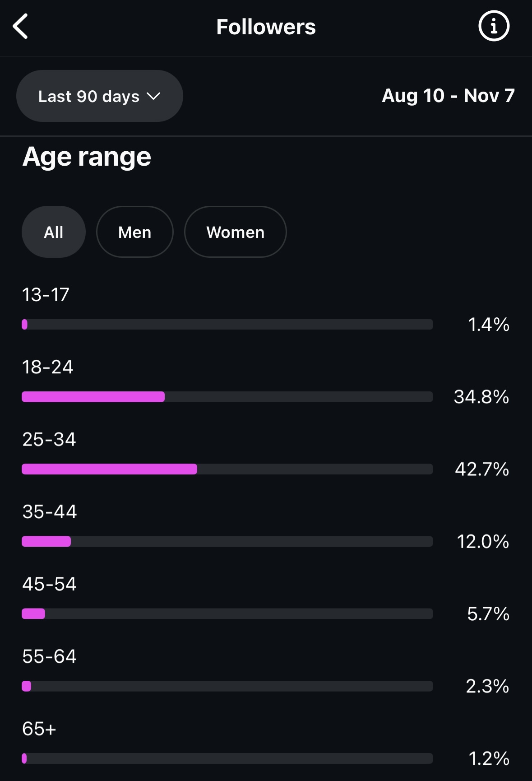Image resolution: width=532 pixels, height=781 pixels.
Task: Select the 18-24 age bar
Action: pos(227,397)
